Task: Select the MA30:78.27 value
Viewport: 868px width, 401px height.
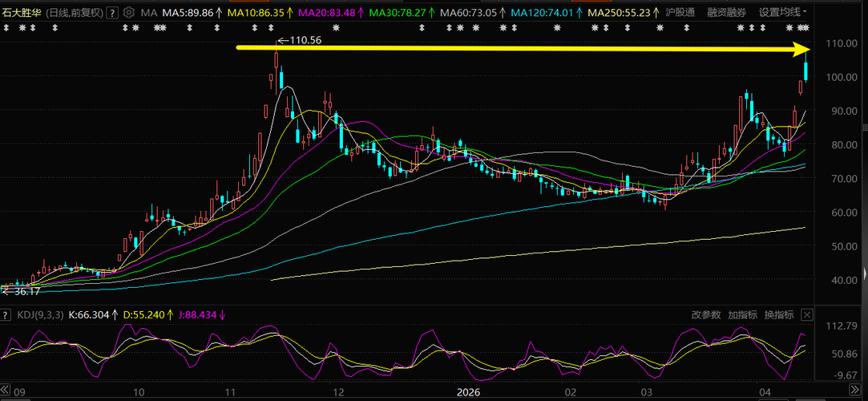Action: tap(398, 12)
